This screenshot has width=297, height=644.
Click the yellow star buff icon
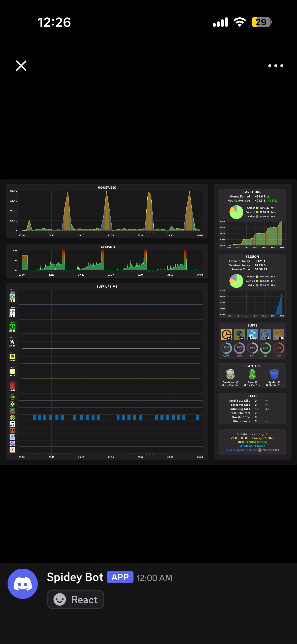pyautogui.click(x=12, y=371)
